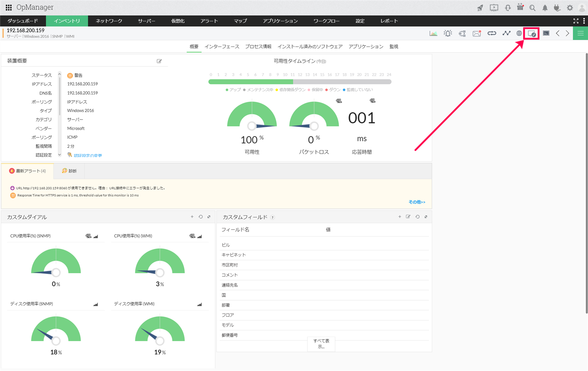The width and height of the screenshot is (588, 371).
Task: Open graph for ディスク使用率 WMI dial
Action: [x=200, y=304]
